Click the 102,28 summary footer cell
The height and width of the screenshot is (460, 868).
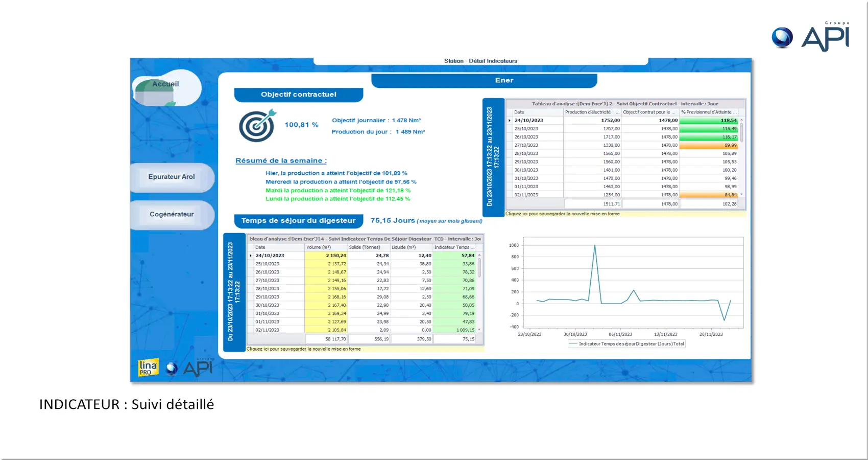709,204
